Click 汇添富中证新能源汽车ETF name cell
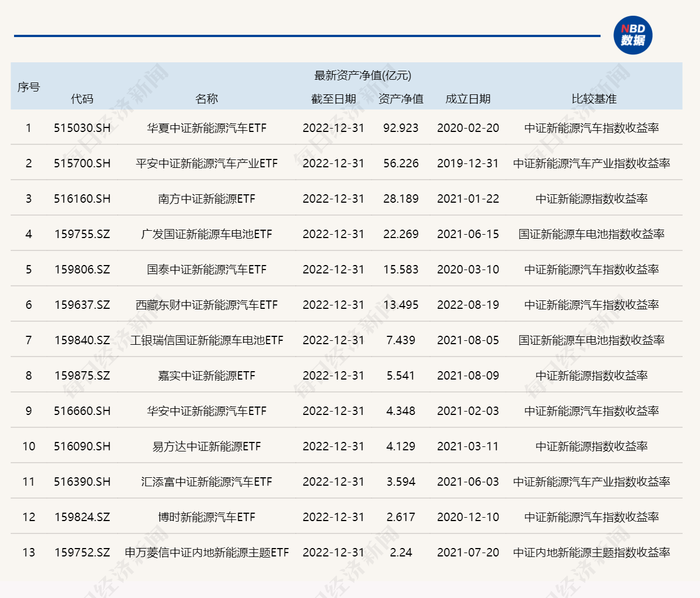Screen dimensions: 700x598 click(207, 482)
